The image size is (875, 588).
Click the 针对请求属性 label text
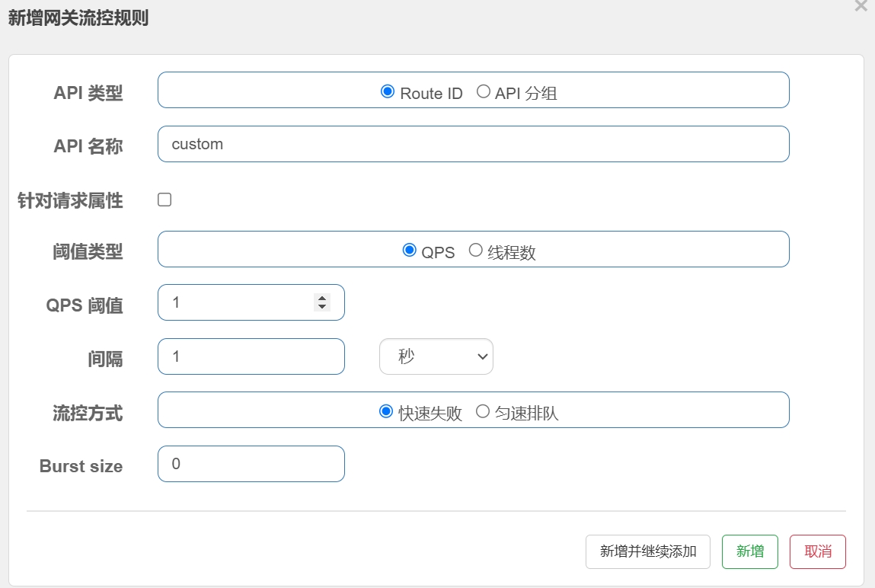[70, 200]
